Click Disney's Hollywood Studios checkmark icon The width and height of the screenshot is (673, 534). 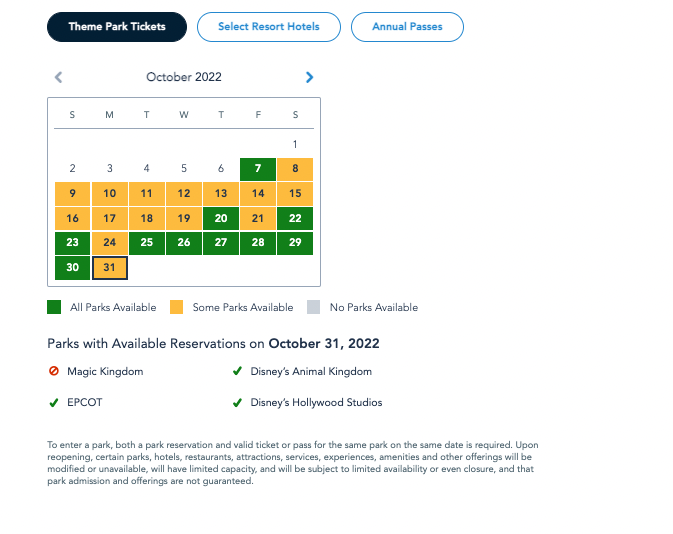coord(237,403)
